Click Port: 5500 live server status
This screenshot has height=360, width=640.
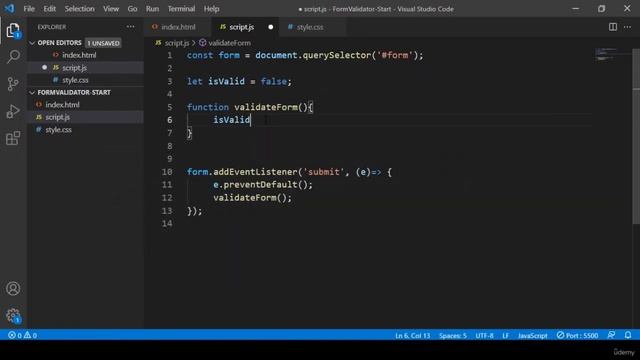click(x=577, y=335)
